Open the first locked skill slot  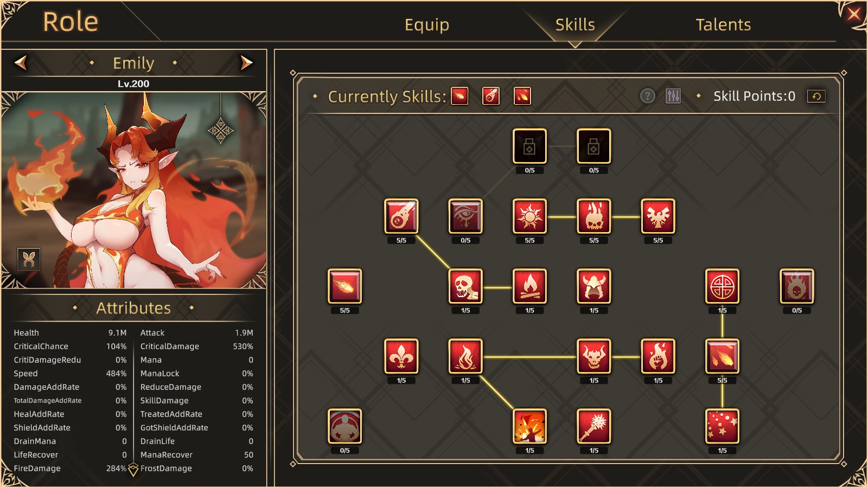[x=529, y=146]
